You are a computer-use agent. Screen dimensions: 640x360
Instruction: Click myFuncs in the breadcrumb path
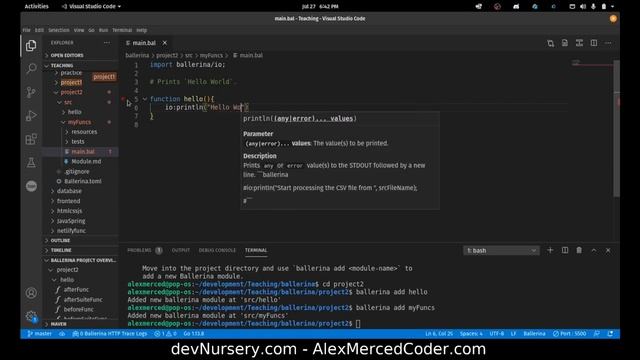click(211, 55)
